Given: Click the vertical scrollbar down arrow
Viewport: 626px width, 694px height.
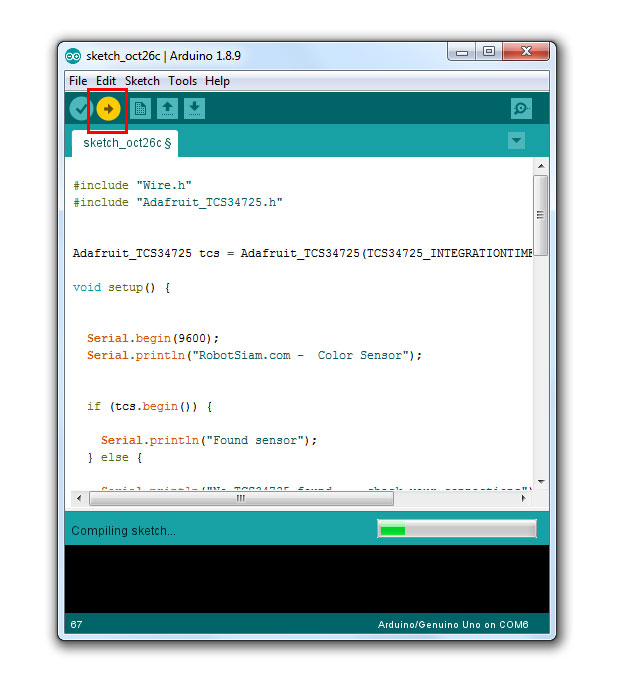Looking at the screenshot, I should [541, 482].
